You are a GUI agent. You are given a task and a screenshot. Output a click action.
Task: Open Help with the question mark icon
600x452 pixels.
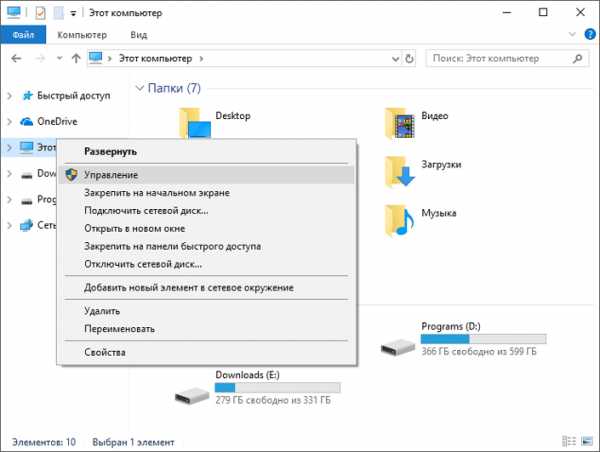point(590,34)
